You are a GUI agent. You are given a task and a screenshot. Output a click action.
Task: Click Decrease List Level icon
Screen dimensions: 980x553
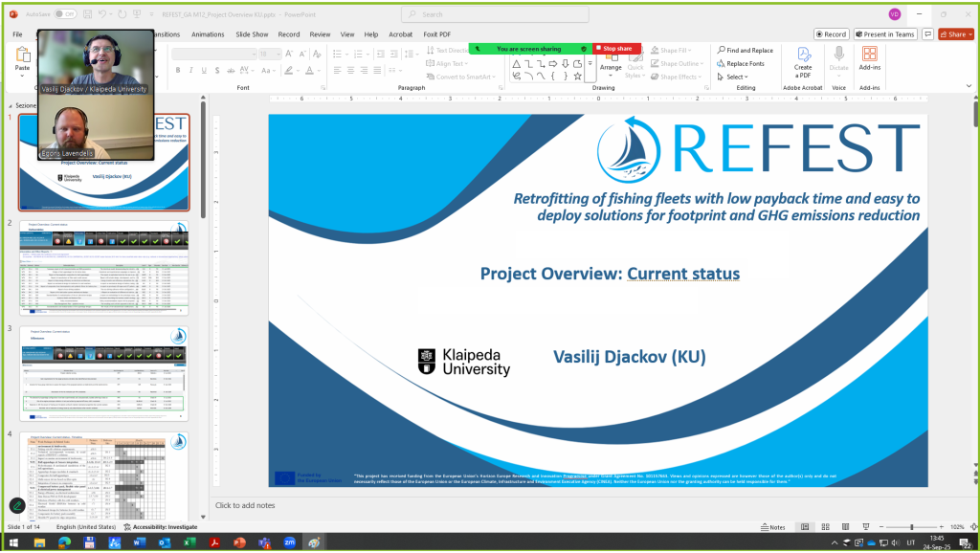click(x=381, y=55)
